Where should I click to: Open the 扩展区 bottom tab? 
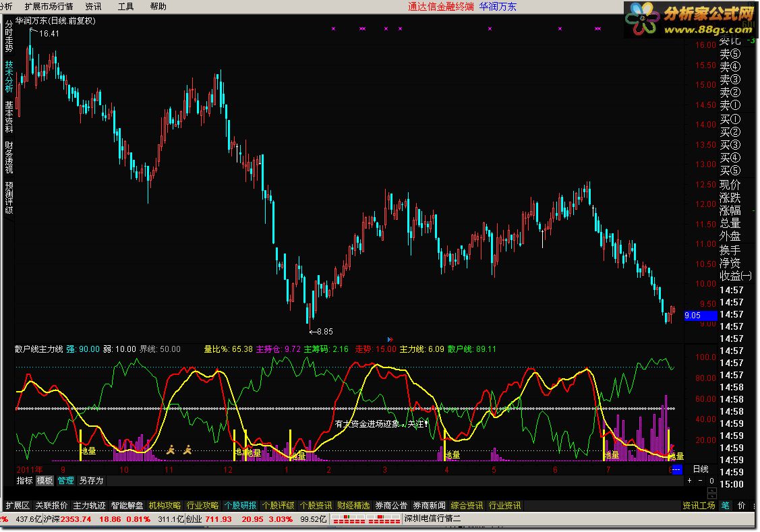tap(17, 505)
